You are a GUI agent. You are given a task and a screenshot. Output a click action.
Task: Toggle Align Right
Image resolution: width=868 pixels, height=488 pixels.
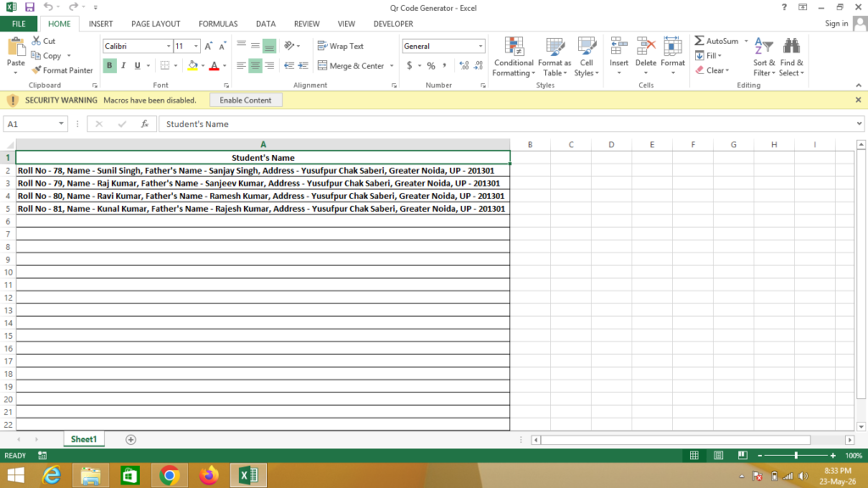[270, 65]
